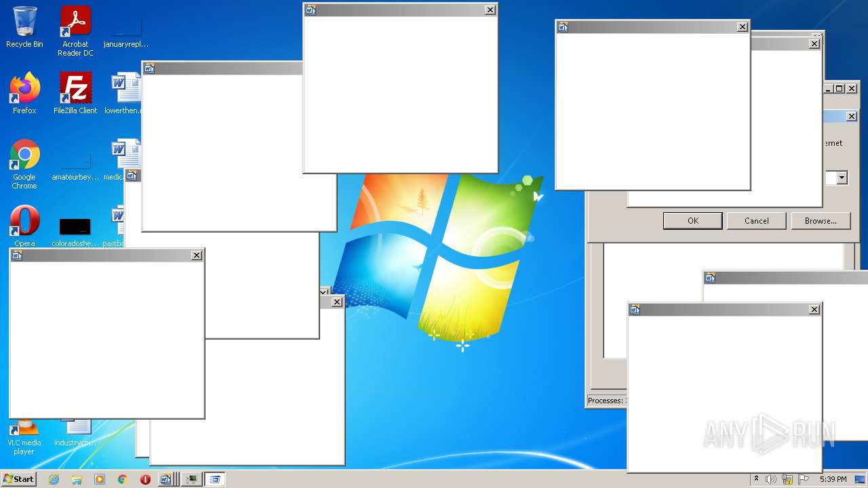Open Action Center flag icon

click(x=804, y=479)
